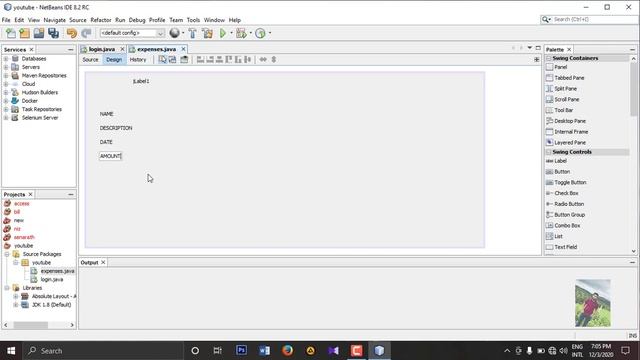Click the change vertical resizability icon

(274, 60)
